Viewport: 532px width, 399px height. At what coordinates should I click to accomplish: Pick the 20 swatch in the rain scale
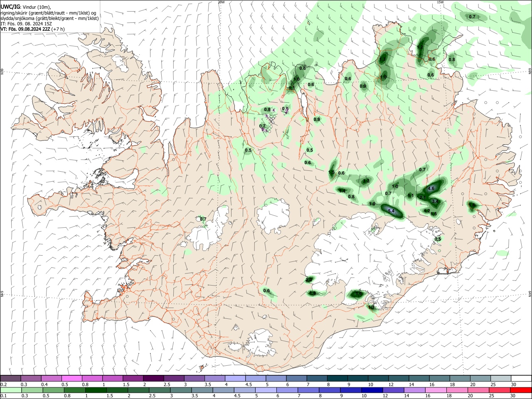(478, 390)
